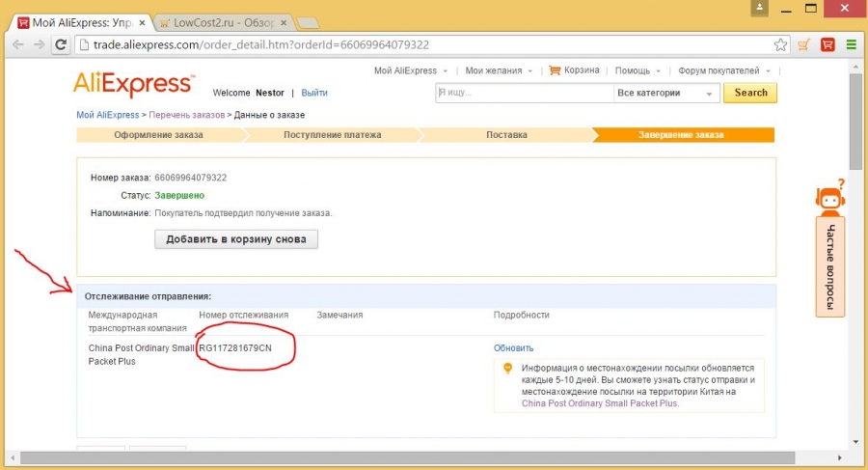The image size is (868, 470).
Task: Focus the Я ищу search field
Action: 524,93
